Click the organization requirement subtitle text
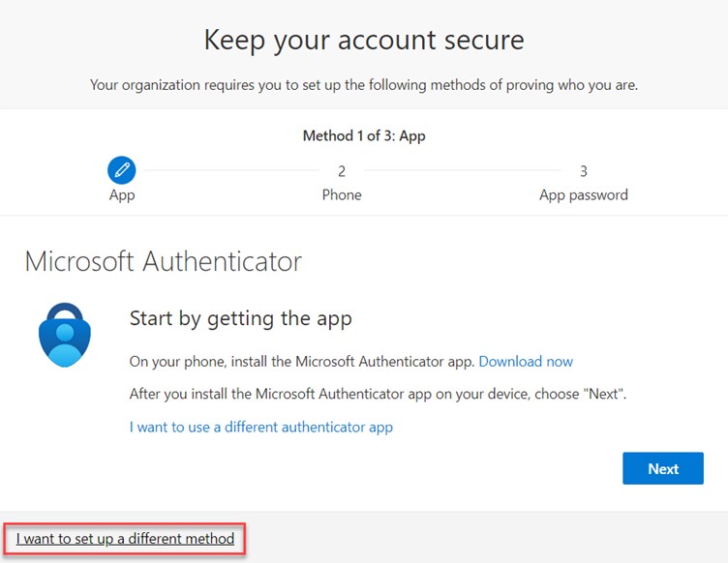This screenshot has height=563, width=728. pyautogui.click(x=364, y=85)
